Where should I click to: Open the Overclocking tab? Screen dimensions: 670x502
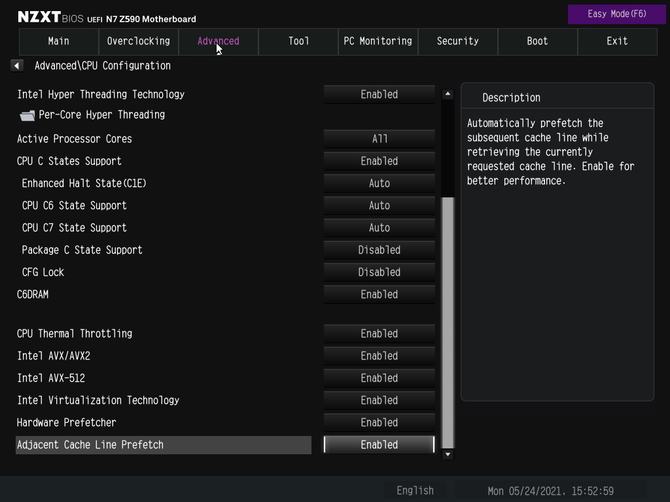[138, 41]
